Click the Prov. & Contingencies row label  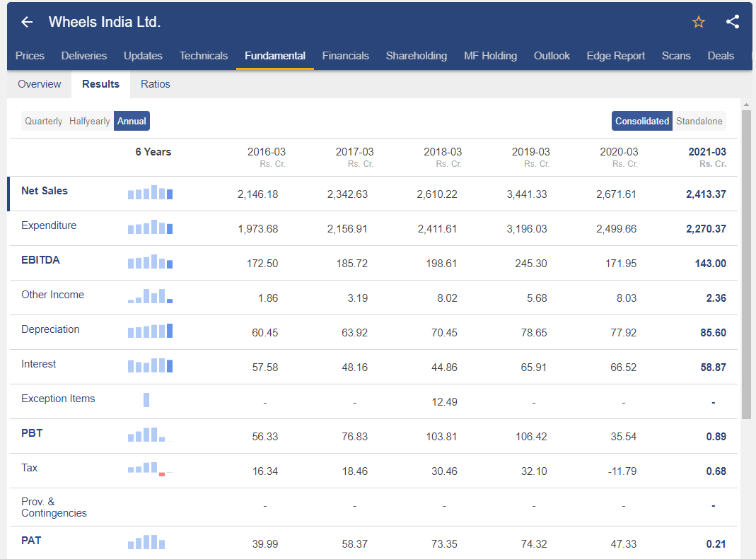point(54,507)
